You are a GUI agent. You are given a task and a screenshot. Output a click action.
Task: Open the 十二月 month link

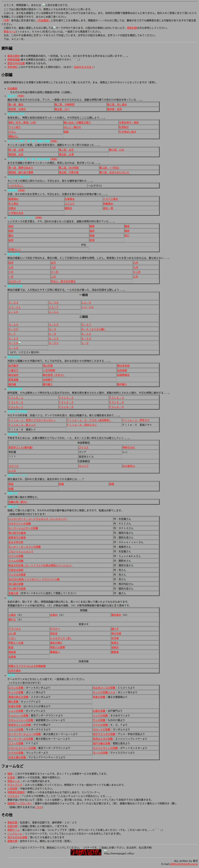137,272
